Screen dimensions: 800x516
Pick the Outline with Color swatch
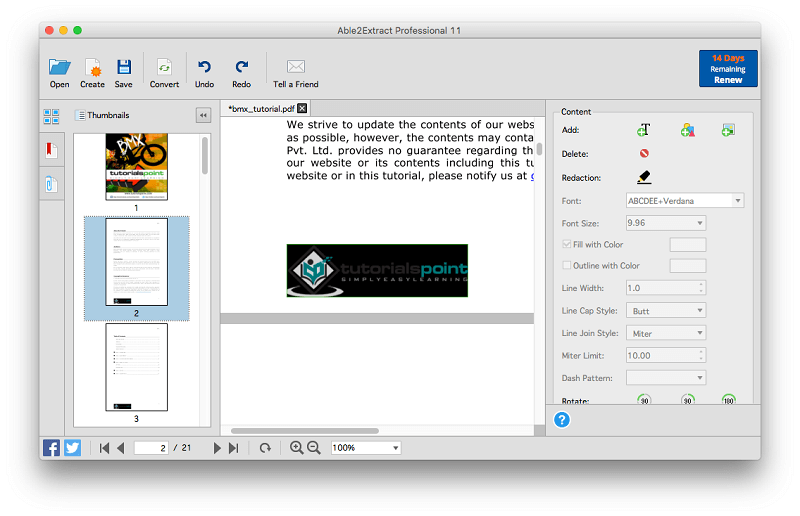coord(688,266)
